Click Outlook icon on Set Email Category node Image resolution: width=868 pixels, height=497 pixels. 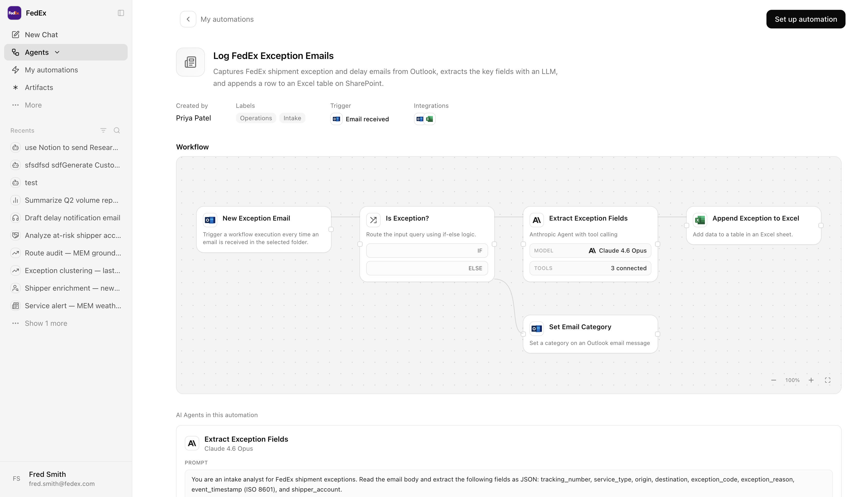536,329
